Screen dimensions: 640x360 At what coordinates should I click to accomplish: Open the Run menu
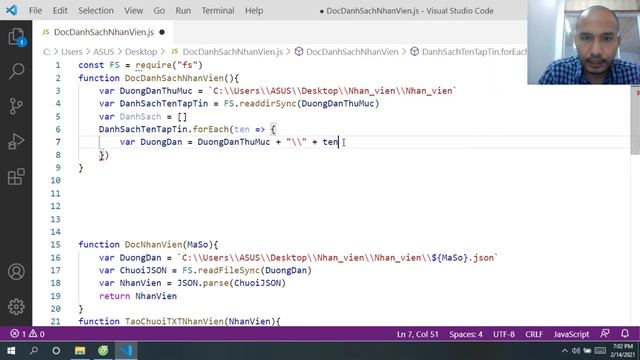pyautogui.click(x=183, y=11)
